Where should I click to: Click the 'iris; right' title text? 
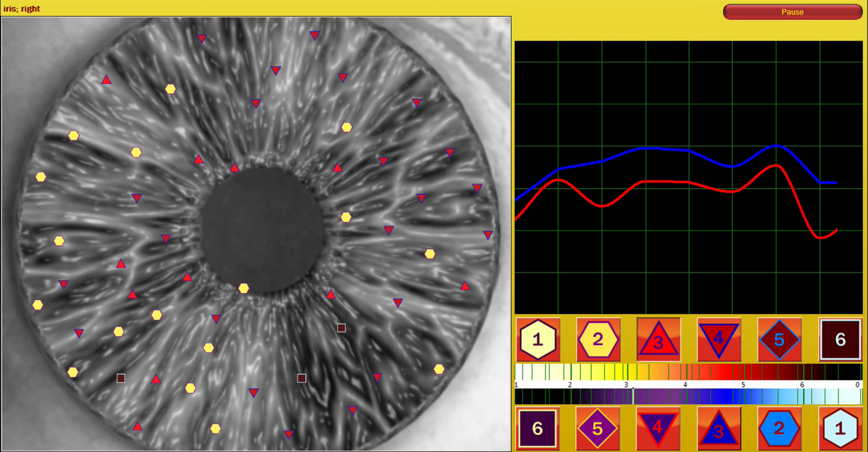(22, 9)
